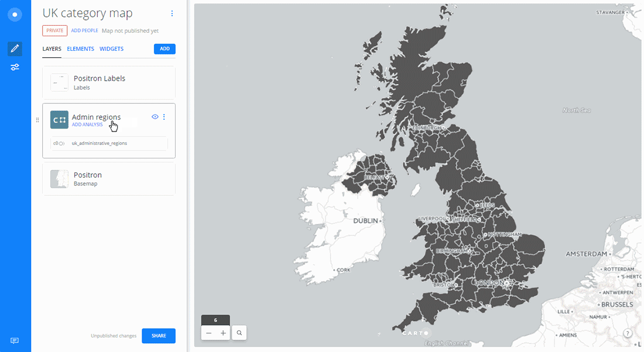This screenshot has width=644, height=352.
Task: Switch to the WIDGETS tab
Action: point(111,49)
